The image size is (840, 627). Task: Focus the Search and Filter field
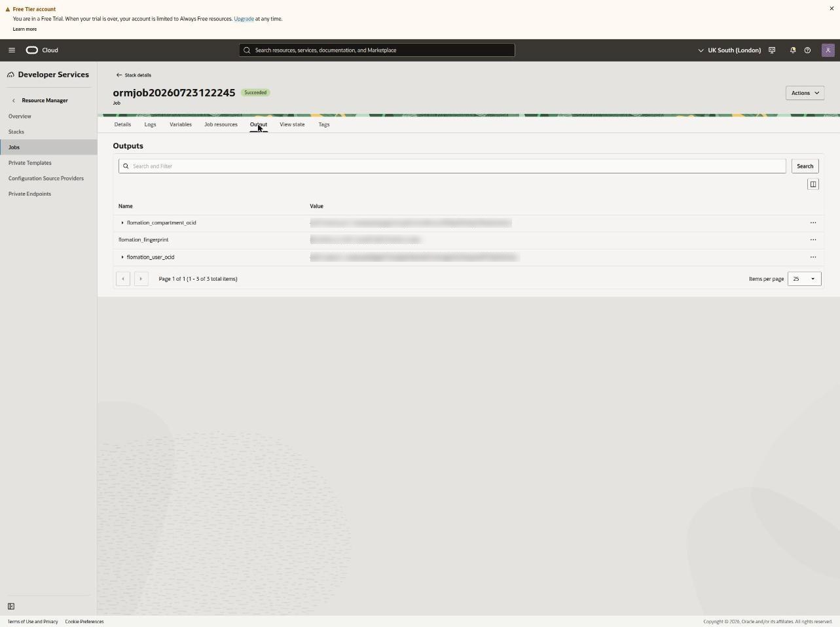coord(452,166)
